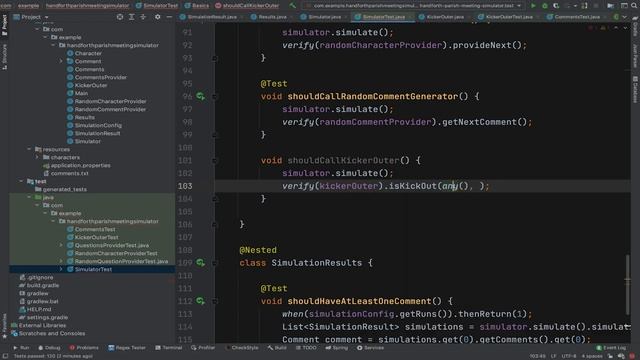Click the green Run button in the toolbar

click(533, 6)
